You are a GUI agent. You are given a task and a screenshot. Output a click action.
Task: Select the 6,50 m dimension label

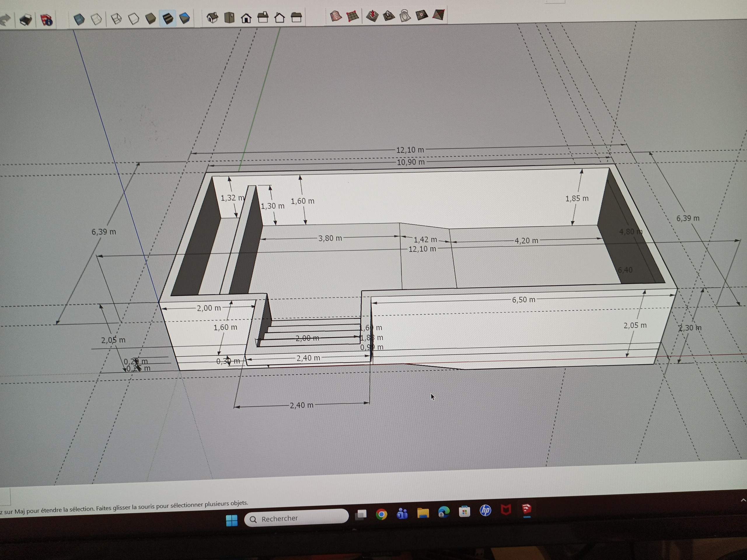click(523, 300)
